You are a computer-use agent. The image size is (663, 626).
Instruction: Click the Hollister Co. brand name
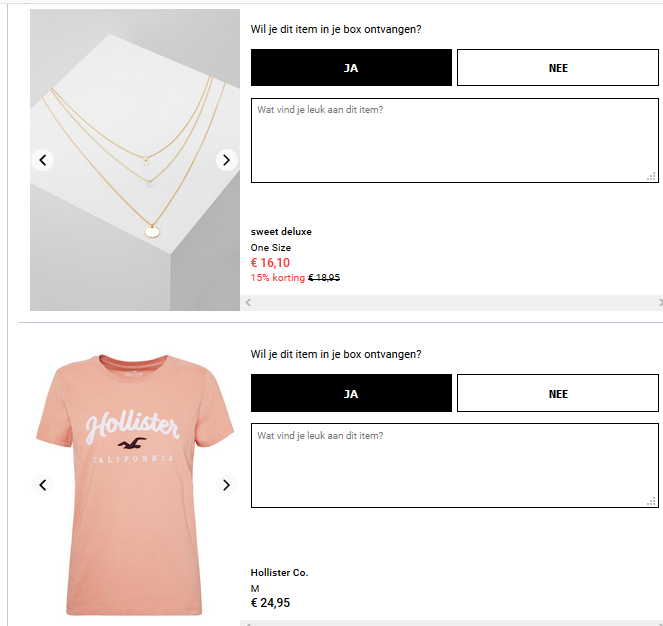click(279, 573)
